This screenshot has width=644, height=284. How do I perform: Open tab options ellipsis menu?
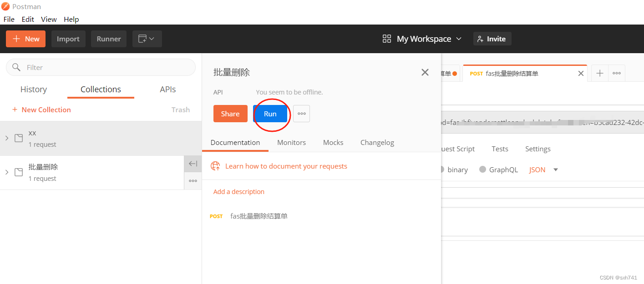click(x=617, y=73)
